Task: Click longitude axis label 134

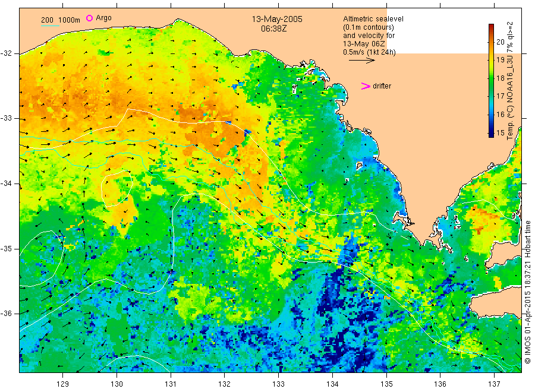Action: pyautogui.click(x=332, y=384)
